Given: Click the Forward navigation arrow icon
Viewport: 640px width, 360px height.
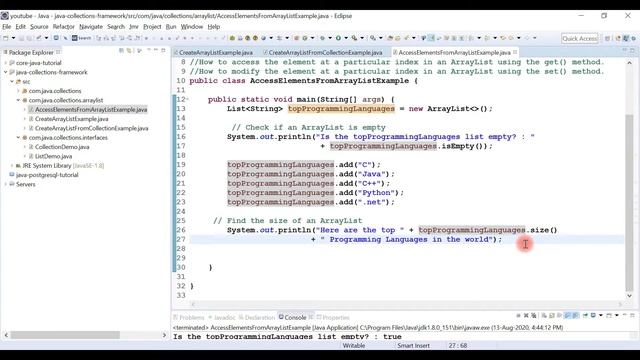Looking at the screenshot, I should (527, 38).
